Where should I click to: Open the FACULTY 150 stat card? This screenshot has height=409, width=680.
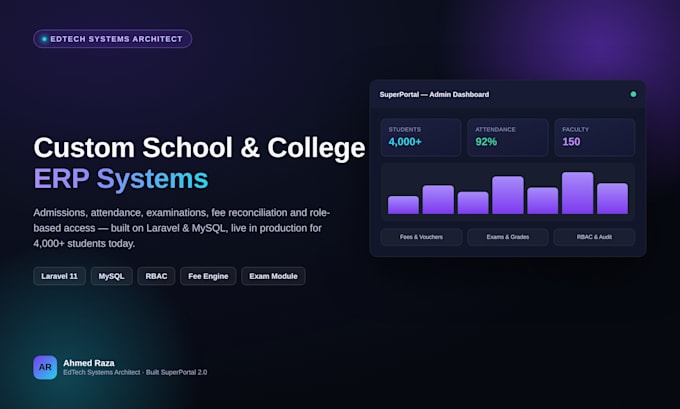595,137
